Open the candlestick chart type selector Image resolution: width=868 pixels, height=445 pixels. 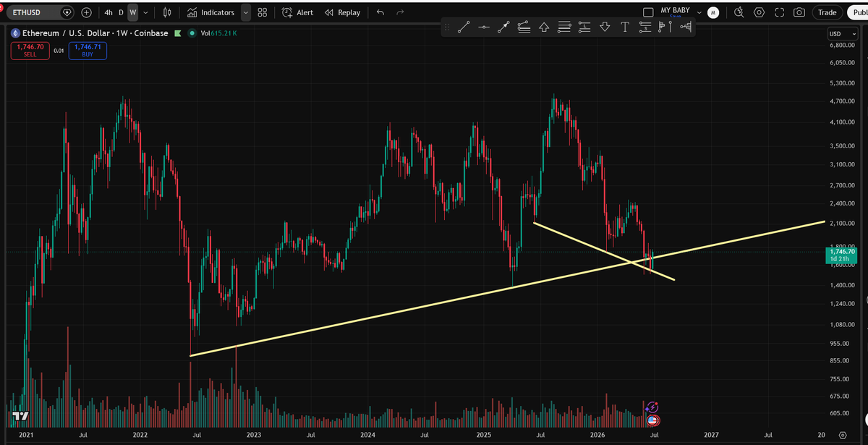168,12
